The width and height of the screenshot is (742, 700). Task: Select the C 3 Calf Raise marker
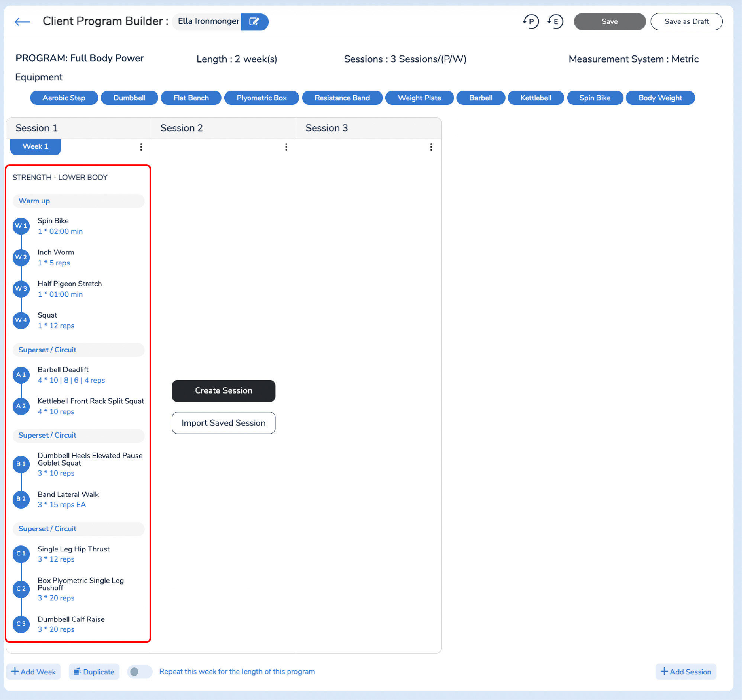click(x=21, y=624)
